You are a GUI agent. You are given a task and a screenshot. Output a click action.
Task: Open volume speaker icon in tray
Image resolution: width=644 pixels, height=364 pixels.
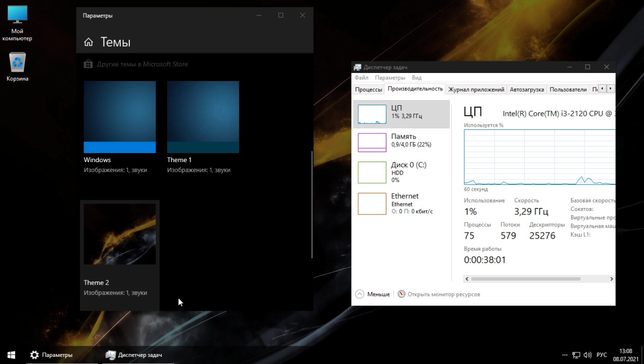pyautogui.click(x=587, y=355)
